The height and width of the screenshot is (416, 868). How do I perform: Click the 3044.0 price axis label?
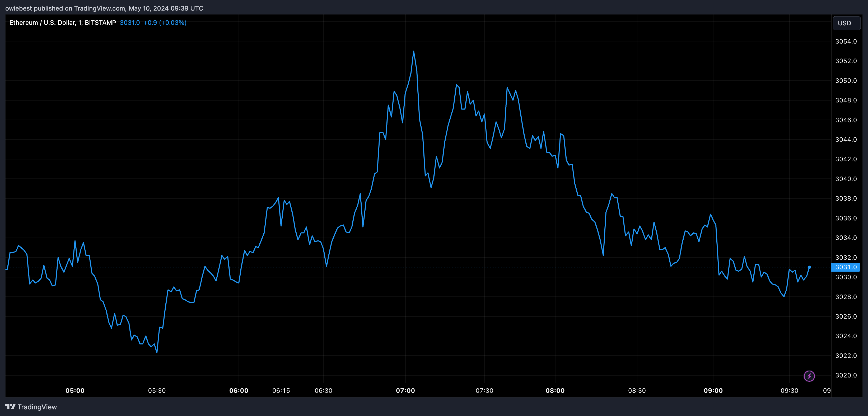[846, 139]
